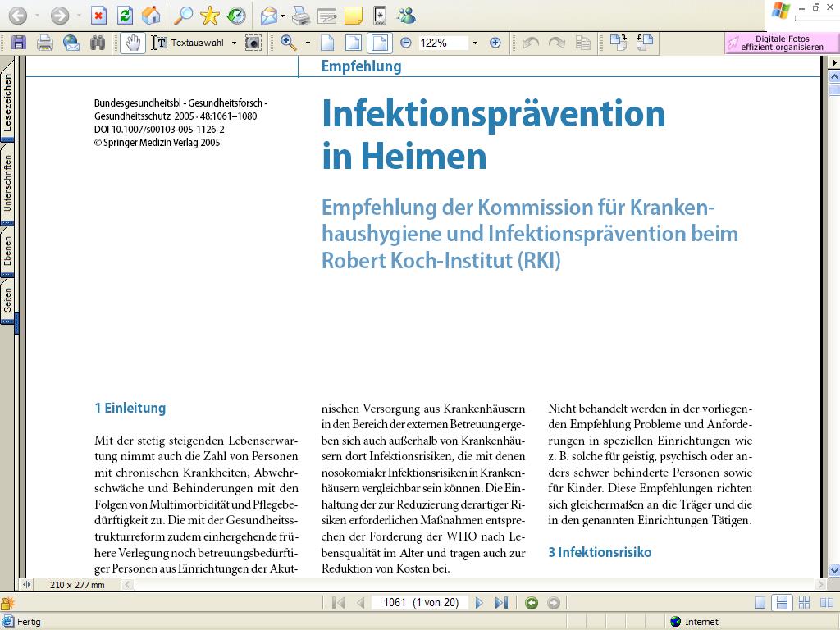Go to next view with the grey arrow
The height and width of the screenshot is (630, 840).
tap(554, 603)
